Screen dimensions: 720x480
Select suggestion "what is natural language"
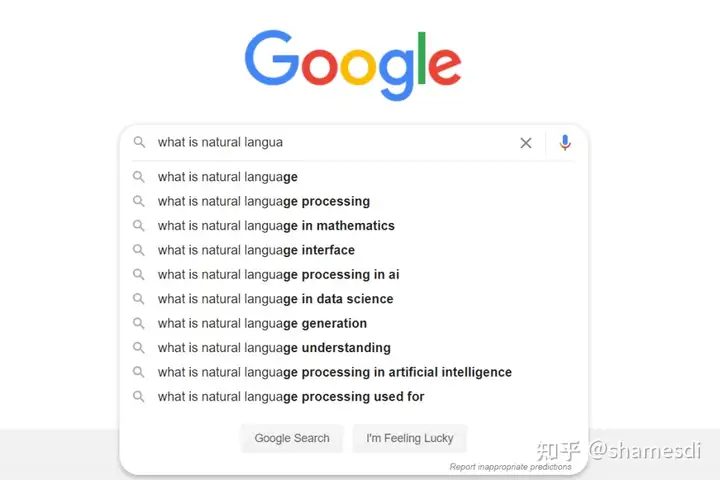coord(228,177)
